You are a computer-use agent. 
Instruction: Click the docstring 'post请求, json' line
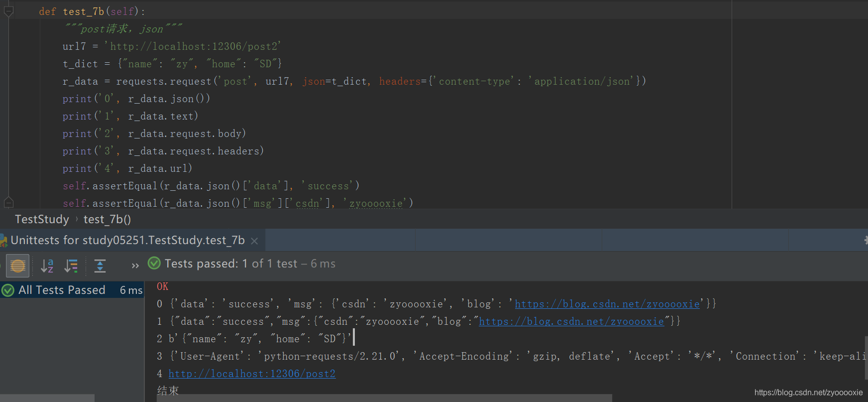pos(123,29)
